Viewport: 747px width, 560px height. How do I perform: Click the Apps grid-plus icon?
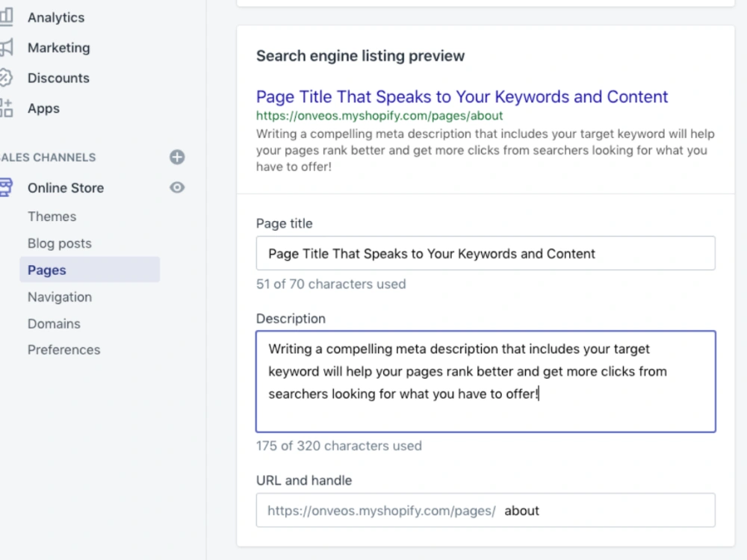[x=7, y=108]
